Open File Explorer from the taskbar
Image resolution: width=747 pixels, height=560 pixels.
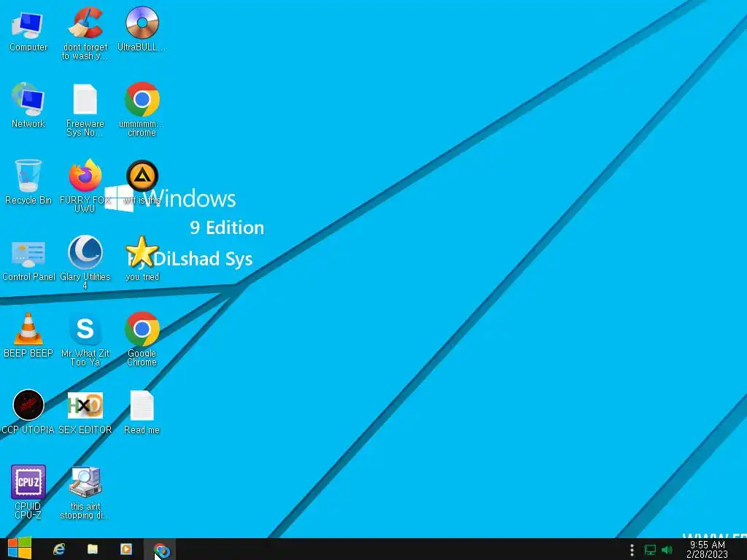(93, 550)
